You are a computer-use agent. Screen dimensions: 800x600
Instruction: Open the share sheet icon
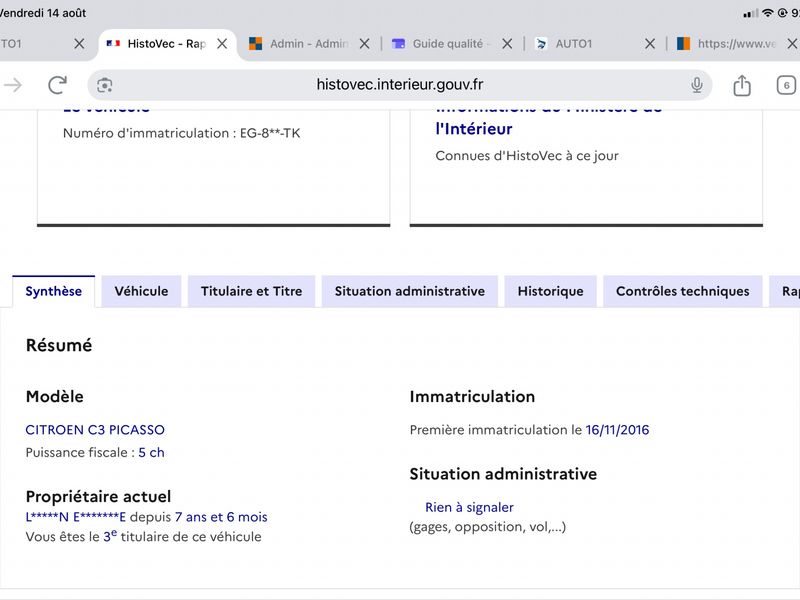point(742,85)
